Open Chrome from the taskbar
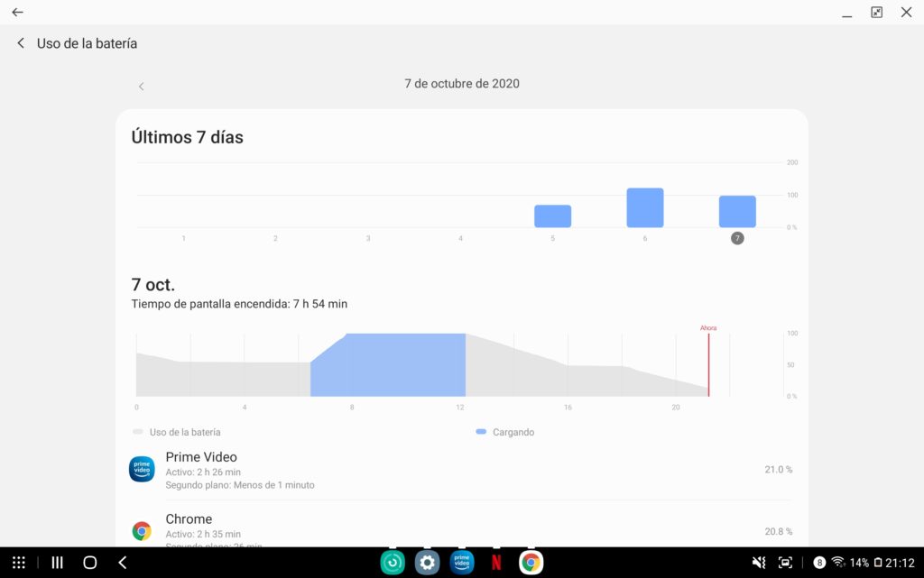 531,563
